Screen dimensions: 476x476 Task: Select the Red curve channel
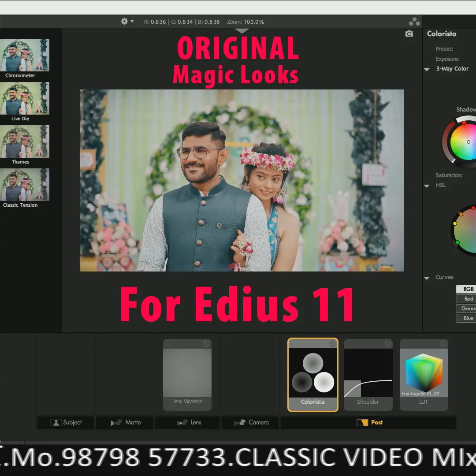click(466, 299)
